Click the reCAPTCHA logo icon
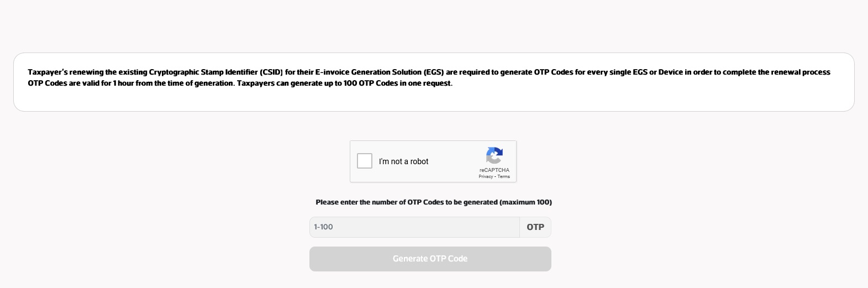868x288 pixels. 494,155
